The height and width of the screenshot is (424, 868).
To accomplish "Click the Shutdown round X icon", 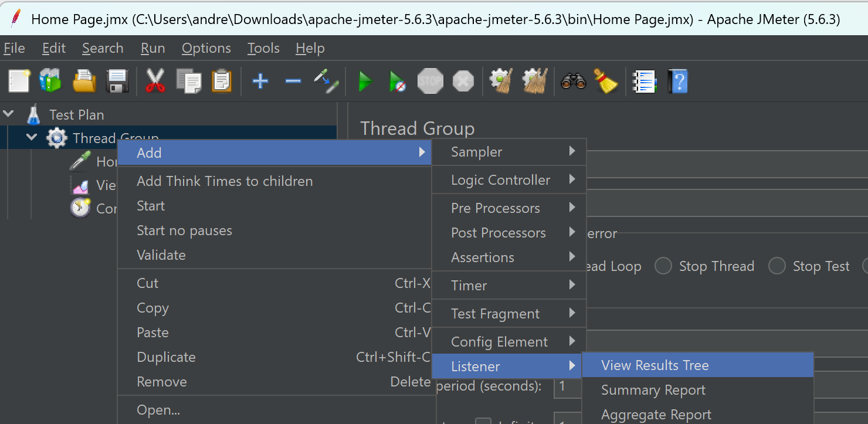I will (x=463, y=81).
